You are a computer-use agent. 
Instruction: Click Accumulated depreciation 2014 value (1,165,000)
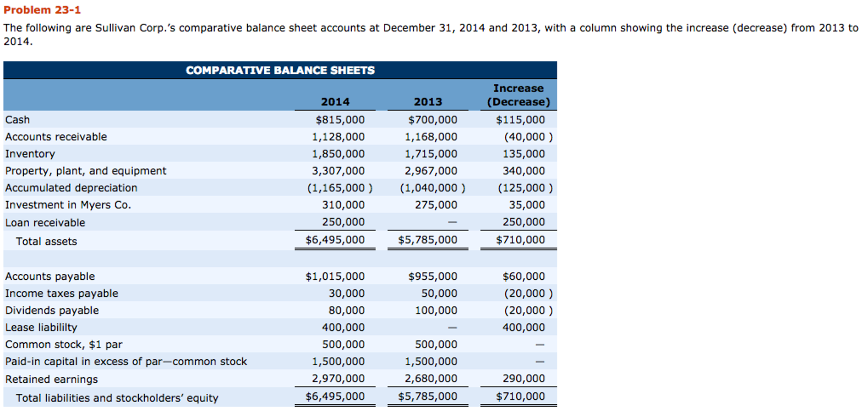(340, 188)
